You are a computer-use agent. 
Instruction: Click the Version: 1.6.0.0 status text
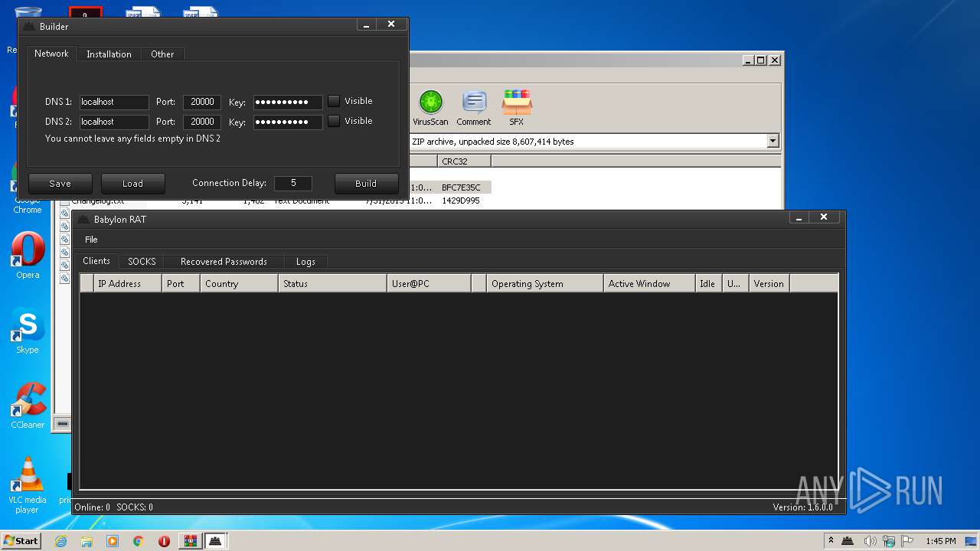pos(802,507)
